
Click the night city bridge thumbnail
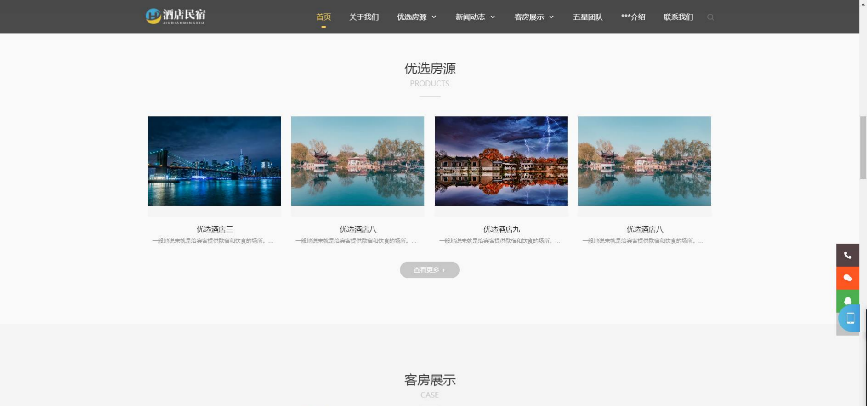214,161
